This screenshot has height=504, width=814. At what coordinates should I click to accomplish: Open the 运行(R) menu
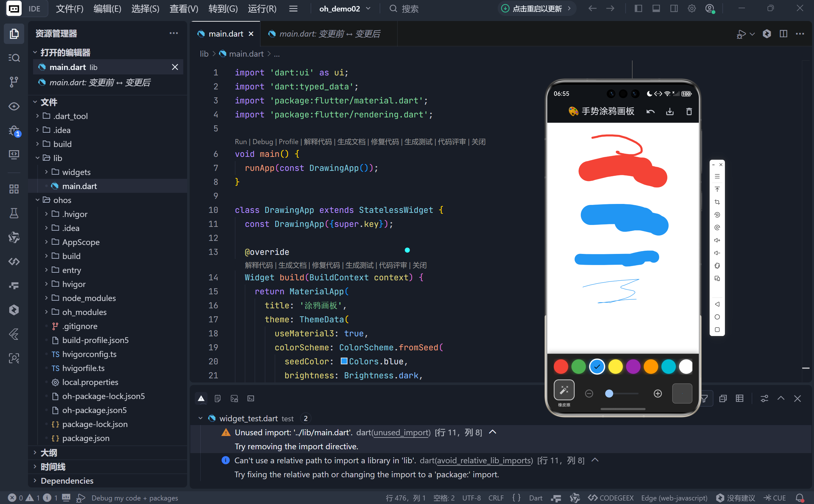coord(262,9)
